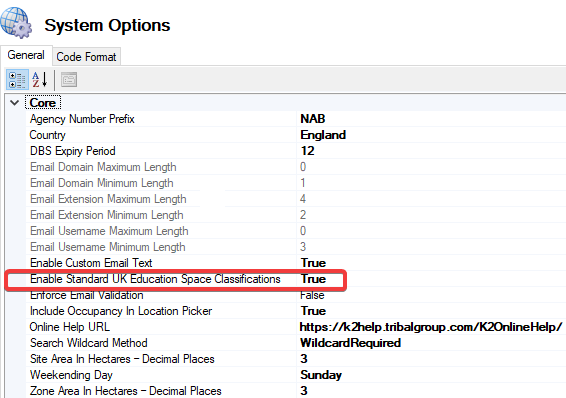This screenshot has height=398, width=566.
Task: Select the Core category header
Action: click(43, 103)
